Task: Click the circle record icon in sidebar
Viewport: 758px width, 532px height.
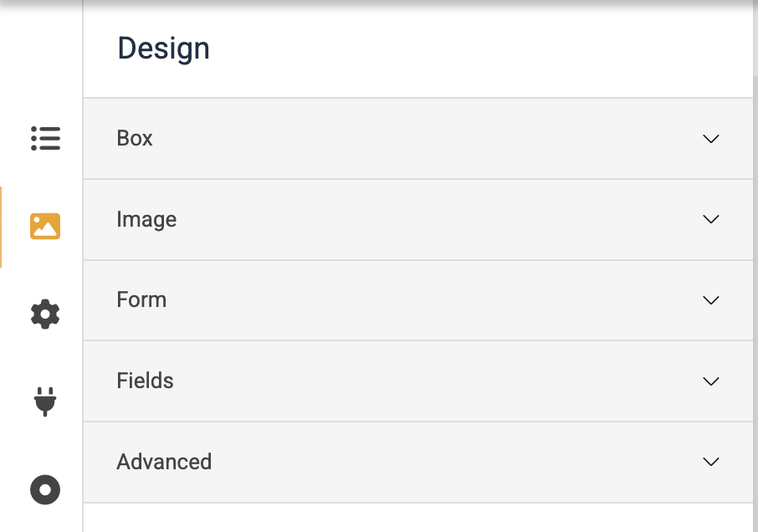Action: pos(45,489)
